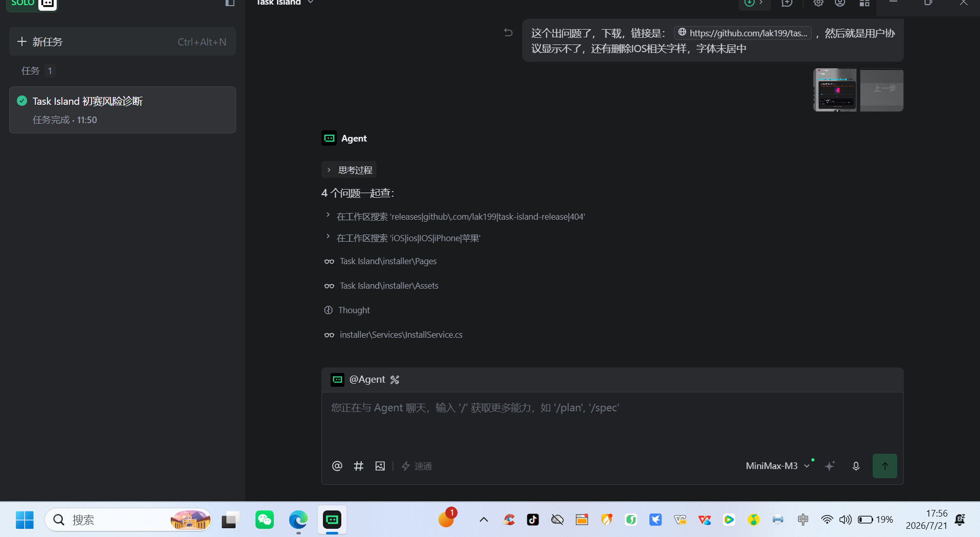980x537 pixels.
Task: Click the brain icon next to Thought
Action: tap(329, 310)
